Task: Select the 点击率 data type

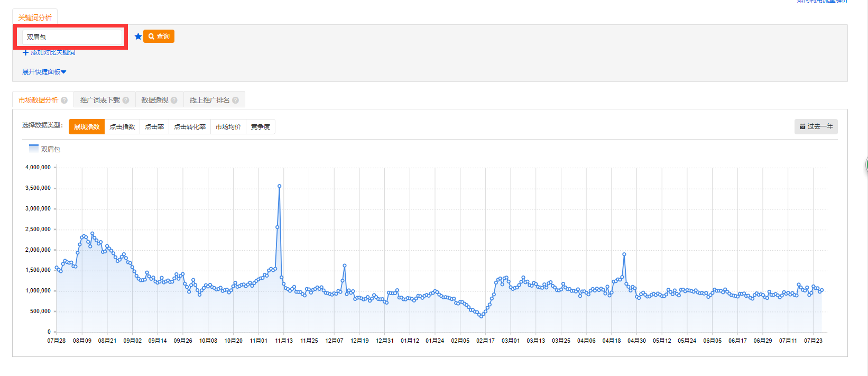Action: pos(154,127)
